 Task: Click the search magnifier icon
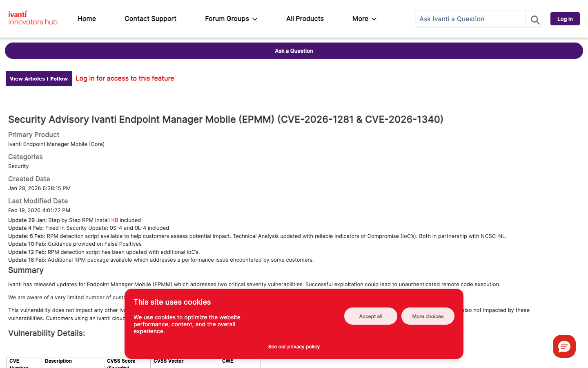(534, 19)
